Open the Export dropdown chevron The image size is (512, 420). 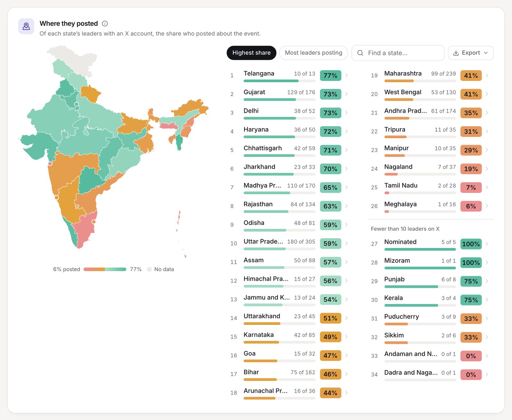pos(486,53)
